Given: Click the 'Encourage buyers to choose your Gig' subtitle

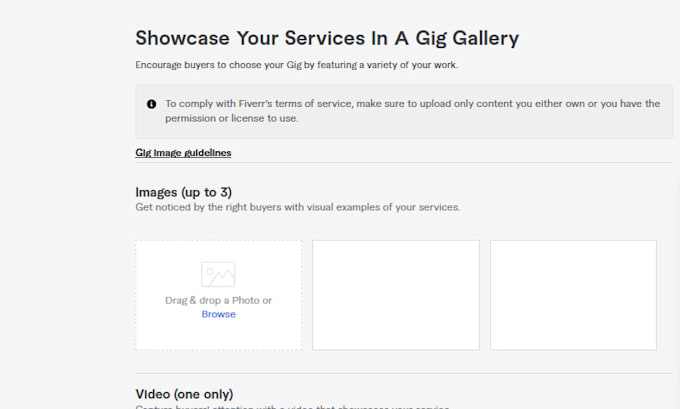Looking at the screenshot, I should point(297,65).
